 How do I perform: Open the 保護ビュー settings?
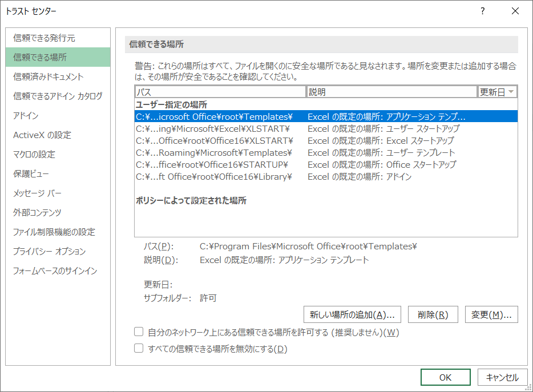tap(58, 173)
